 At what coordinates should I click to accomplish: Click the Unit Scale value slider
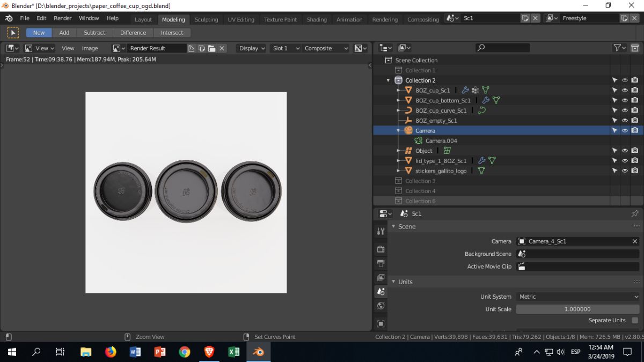(x=577, y=309)
